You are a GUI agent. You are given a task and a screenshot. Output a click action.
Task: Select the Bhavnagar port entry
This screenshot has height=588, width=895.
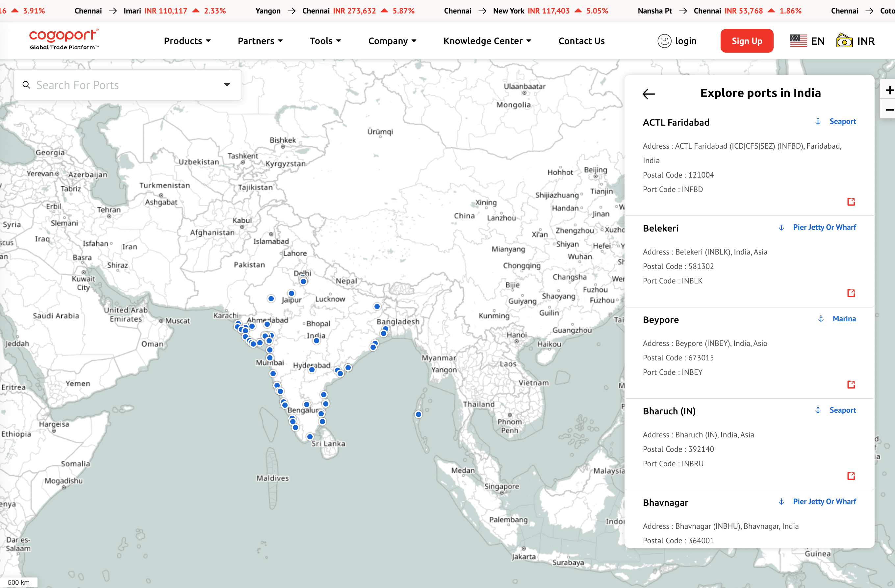click(666, 502)
